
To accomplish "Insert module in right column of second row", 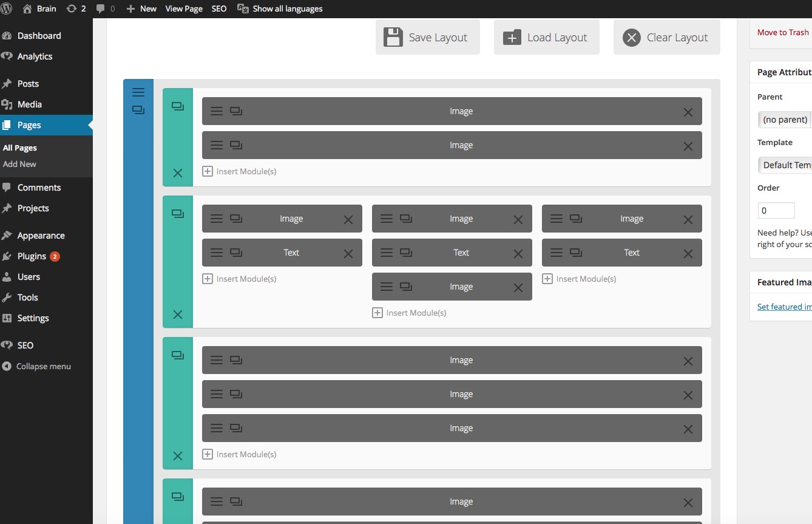I will (579, 279).
